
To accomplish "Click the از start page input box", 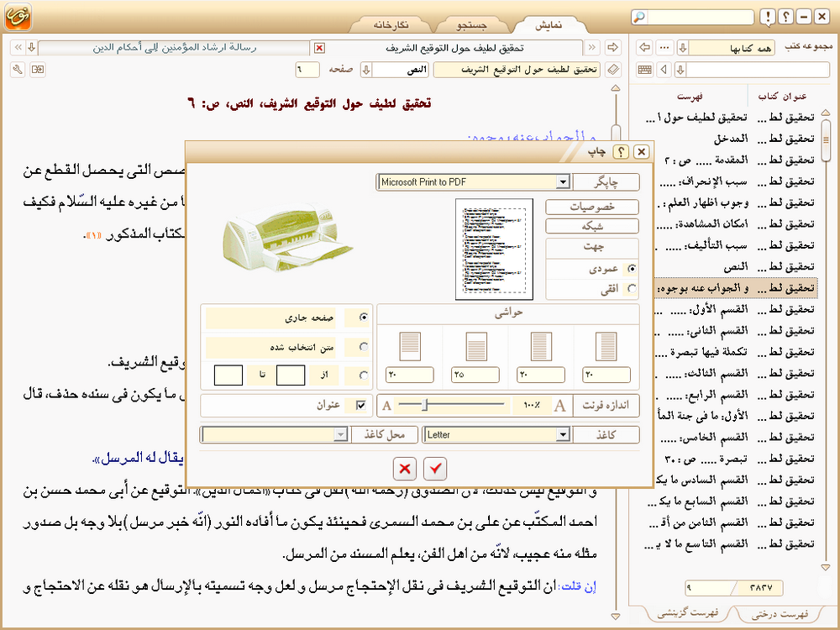I will point(291,375).
